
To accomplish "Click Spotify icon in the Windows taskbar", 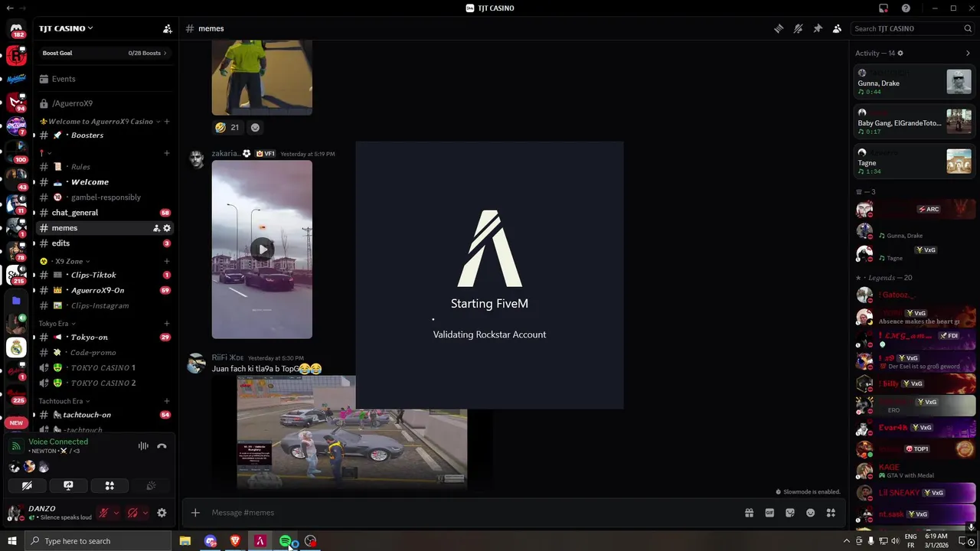I will point(285,541).
